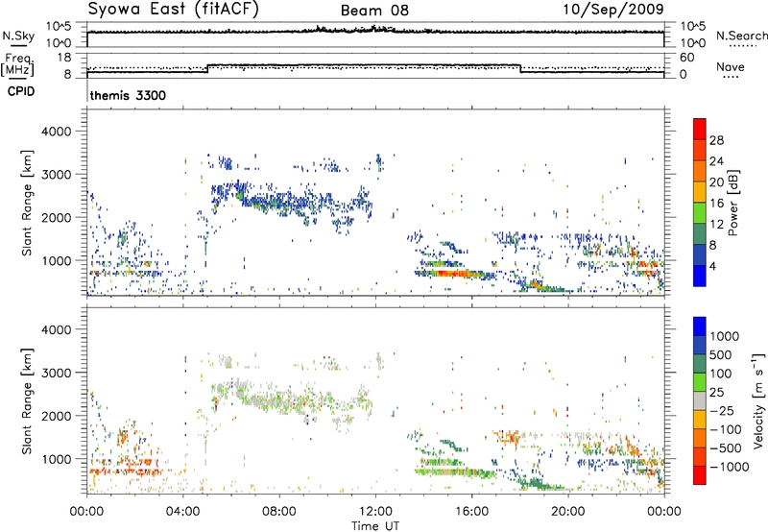Click 'Slant Range [km]' label of power panel

coord(27,203)
